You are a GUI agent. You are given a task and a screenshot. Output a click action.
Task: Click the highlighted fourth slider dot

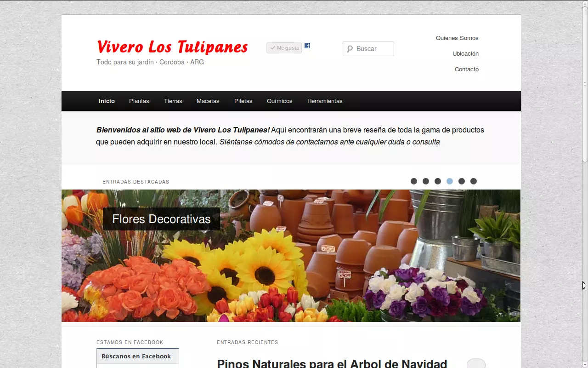point(450,181)
